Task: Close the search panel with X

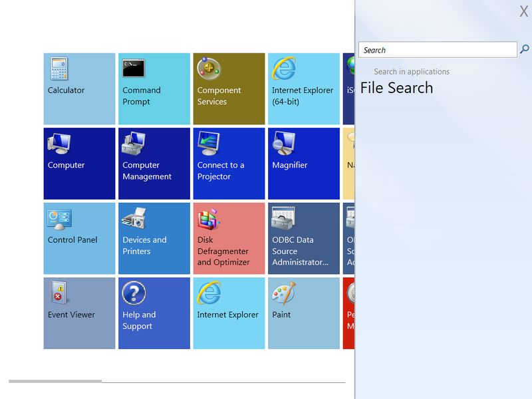Action: (523, 11)
